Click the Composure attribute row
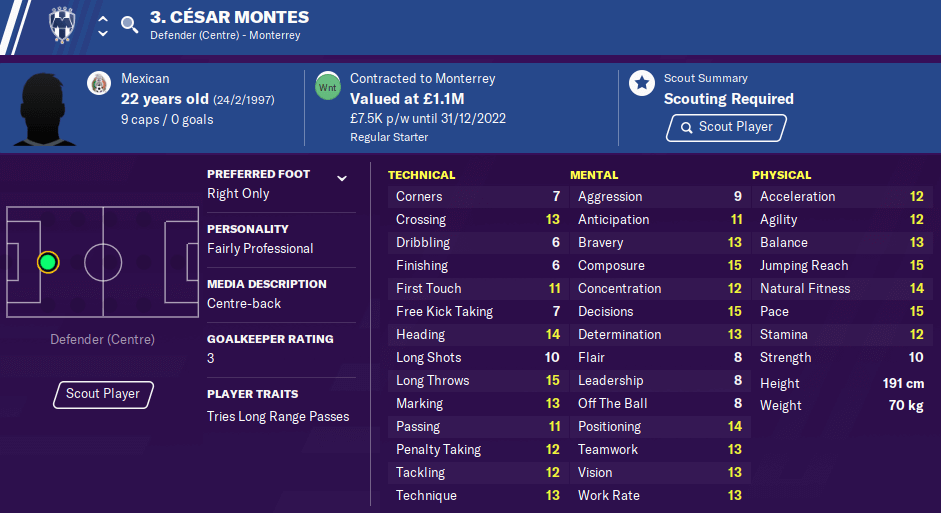The image size is (941, 513). pyautogui.click(x=660, y=265)
